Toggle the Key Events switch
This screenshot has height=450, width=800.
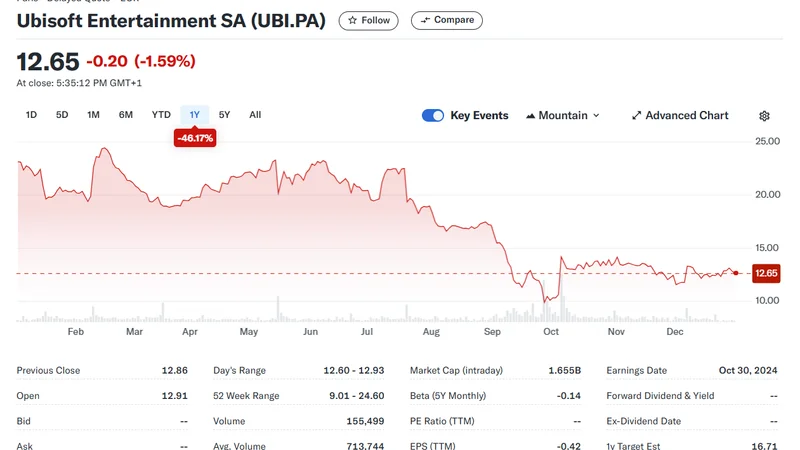(433, 116)
